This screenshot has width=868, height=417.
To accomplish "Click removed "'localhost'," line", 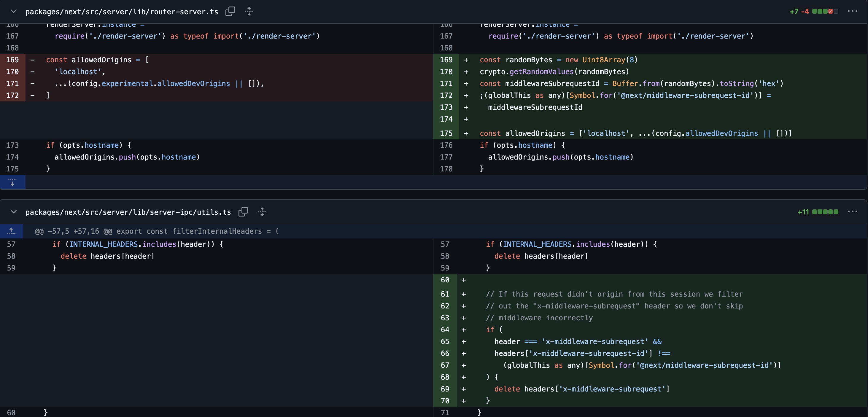I will tap(80, 71).
